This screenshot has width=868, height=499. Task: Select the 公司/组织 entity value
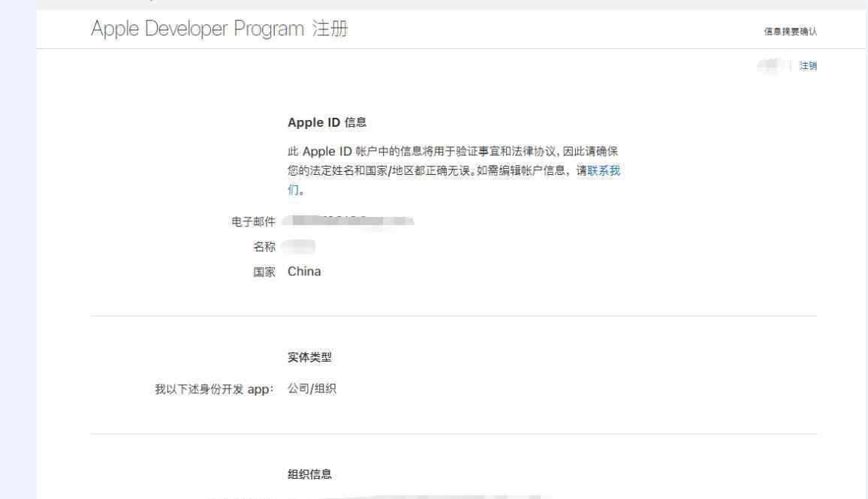coord(312,389)
